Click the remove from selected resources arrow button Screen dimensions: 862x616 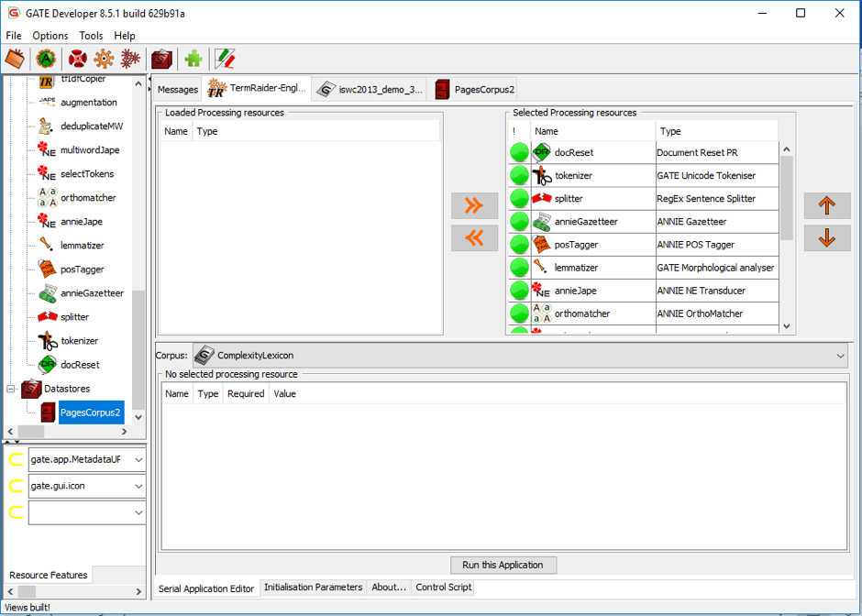[x=474, y=237]
